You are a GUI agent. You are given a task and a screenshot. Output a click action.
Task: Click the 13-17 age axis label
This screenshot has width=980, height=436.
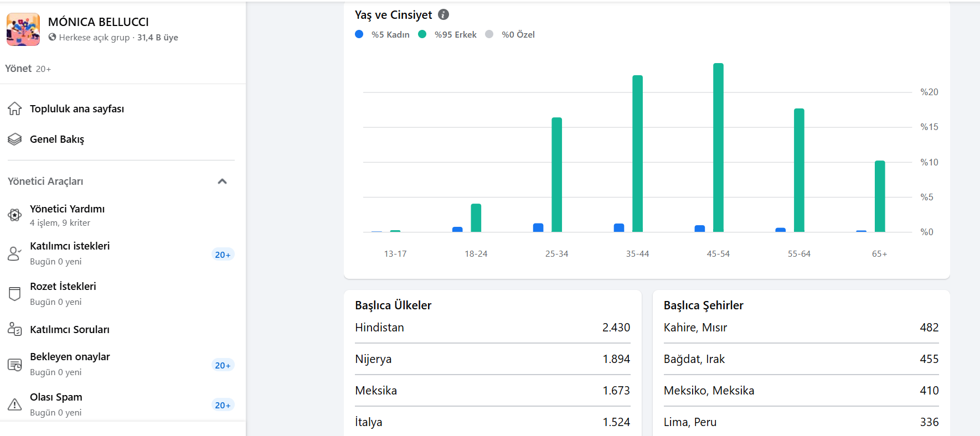tap(395, 254)
